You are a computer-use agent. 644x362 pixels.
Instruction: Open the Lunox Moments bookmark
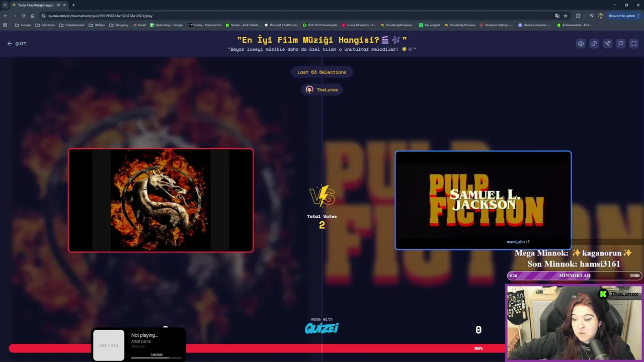coord(359,25)
